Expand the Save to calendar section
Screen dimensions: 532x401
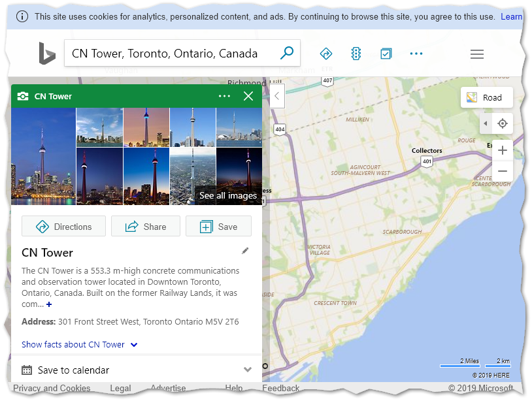pyautogui.click(x=137, y=370)
